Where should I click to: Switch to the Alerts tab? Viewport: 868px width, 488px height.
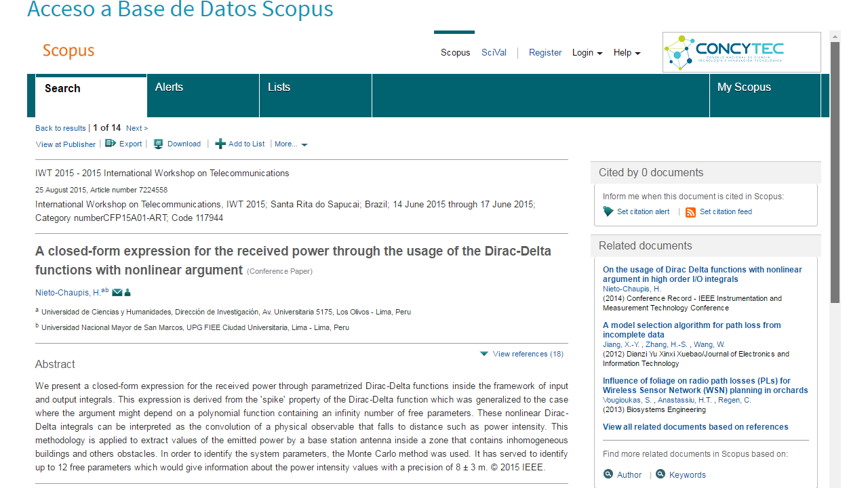(203, 96)
